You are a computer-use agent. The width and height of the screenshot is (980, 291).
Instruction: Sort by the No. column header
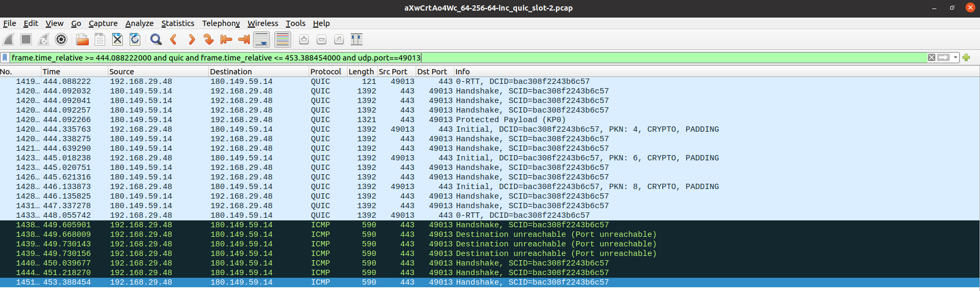coord(20,72)
